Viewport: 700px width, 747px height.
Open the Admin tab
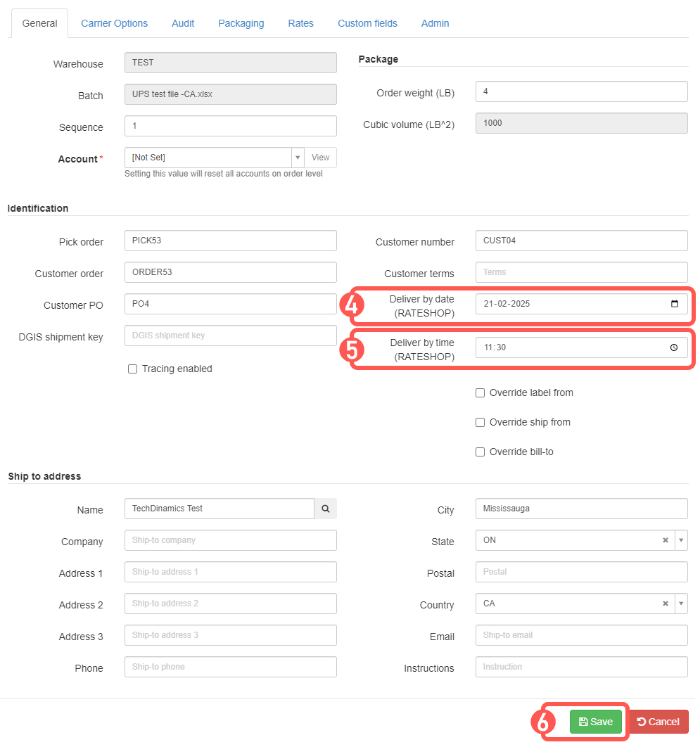pyautogui.click(x=435, y=23)
